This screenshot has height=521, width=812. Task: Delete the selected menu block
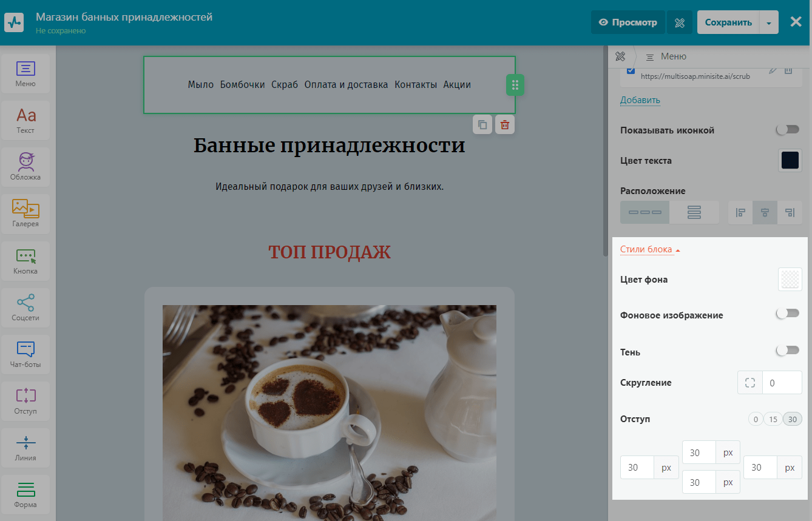point(504,125)
